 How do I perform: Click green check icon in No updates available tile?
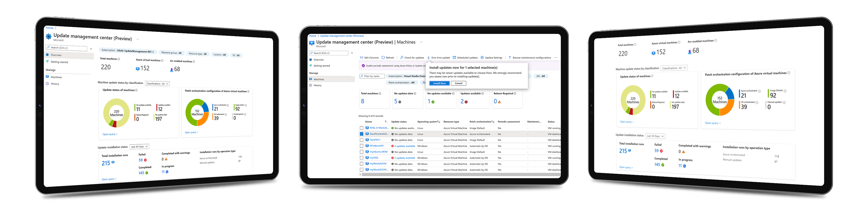coord(433,102)
